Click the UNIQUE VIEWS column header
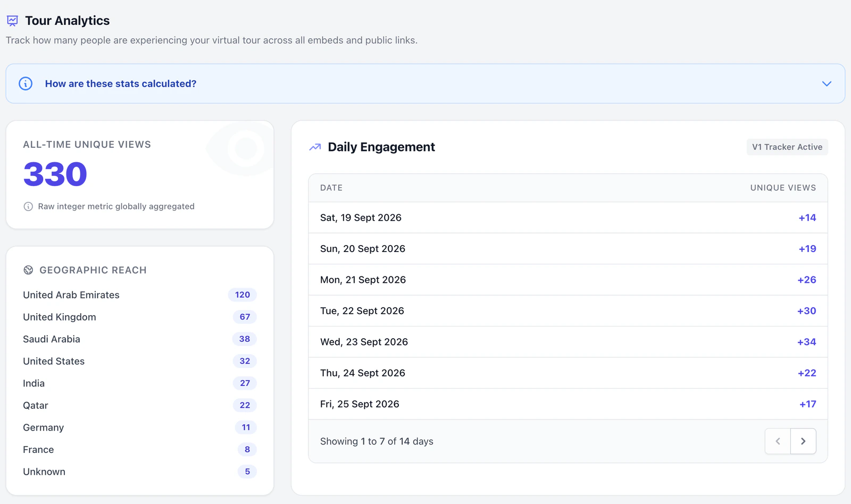 [783, 188]
